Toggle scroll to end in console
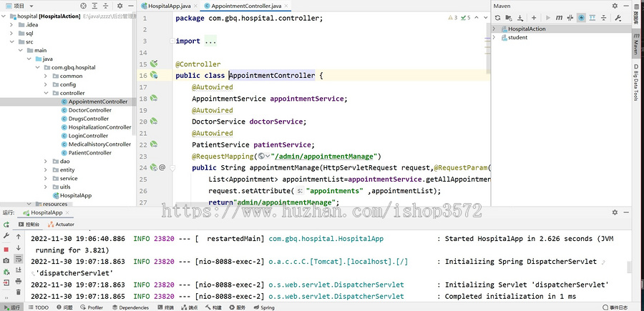 [19, 270]
